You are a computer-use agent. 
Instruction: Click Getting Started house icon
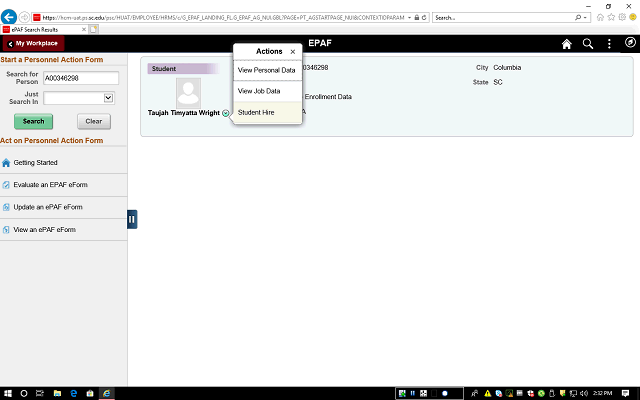click(x=6, y=163)
